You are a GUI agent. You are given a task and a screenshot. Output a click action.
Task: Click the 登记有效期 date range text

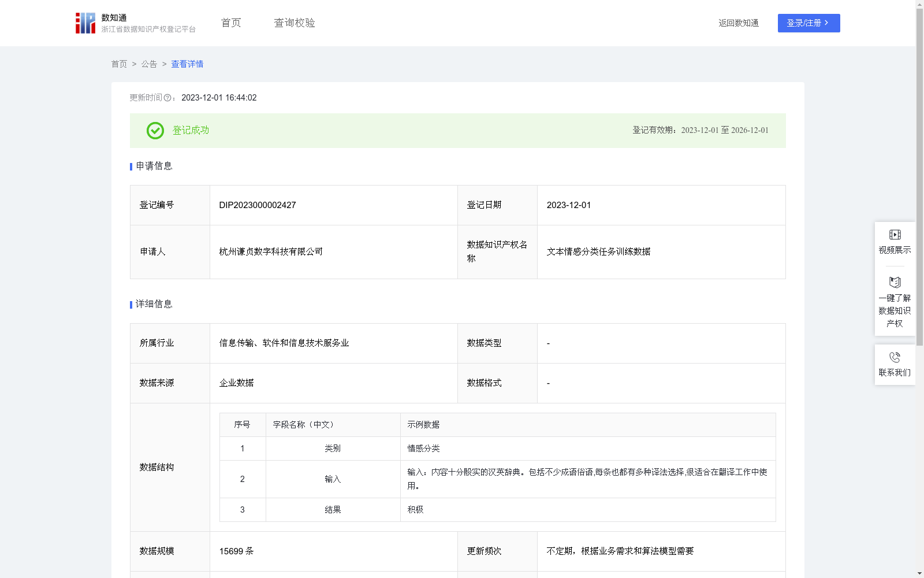pyautogui.click(x=701, y=131)
